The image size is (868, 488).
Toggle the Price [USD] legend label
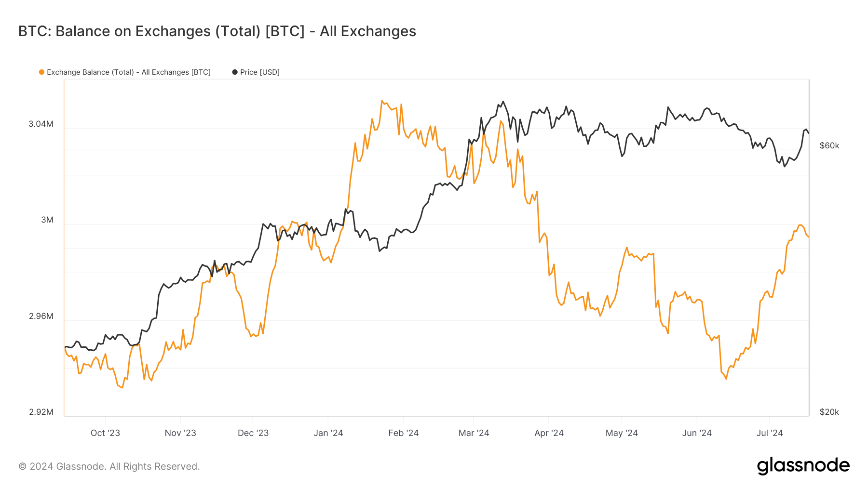[x=260, y=72]
